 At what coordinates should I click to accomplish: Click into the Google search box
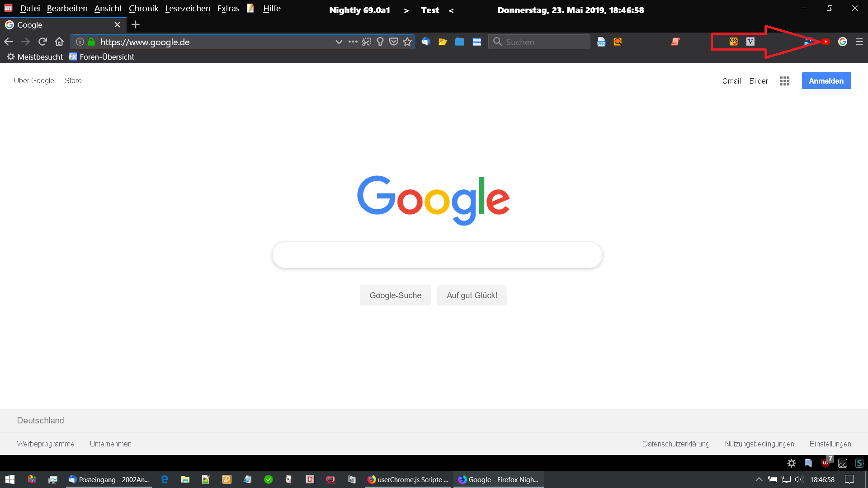pos(437,255)
